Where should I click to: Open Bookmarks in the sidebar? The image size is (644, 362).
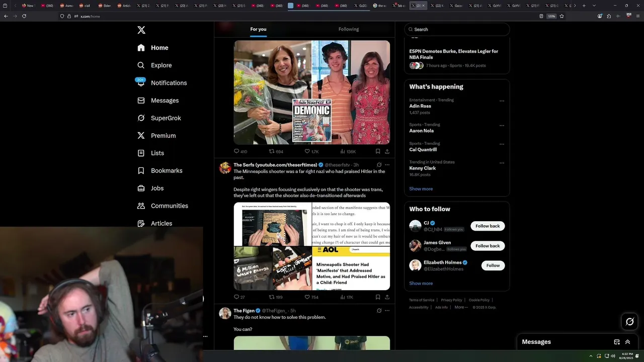(x=159, y=170)
